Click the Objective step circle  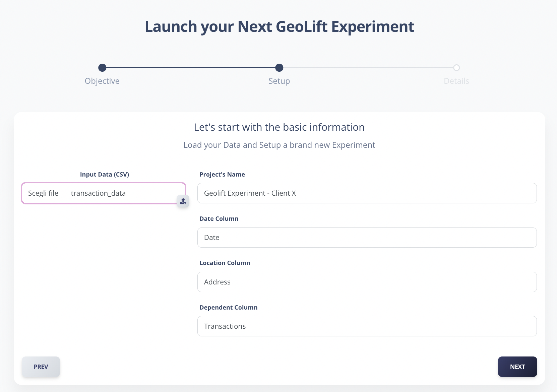102,68
